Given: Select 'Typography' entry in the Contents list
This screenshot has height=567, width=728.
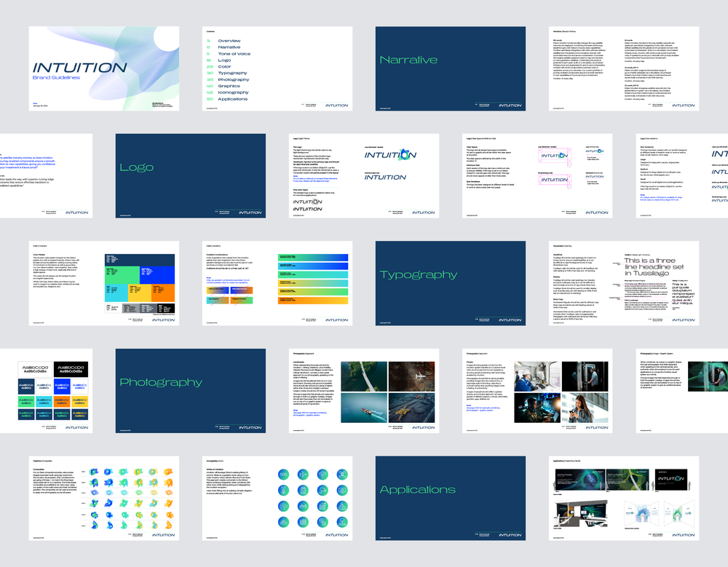Looking at the screenshot, I should click(232, 73).
